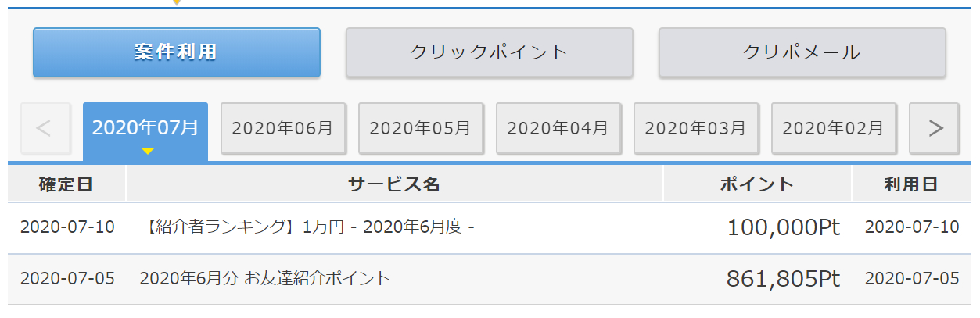Select the 案件利用 tab
980x318 pixels.
[x=176, y=52]
